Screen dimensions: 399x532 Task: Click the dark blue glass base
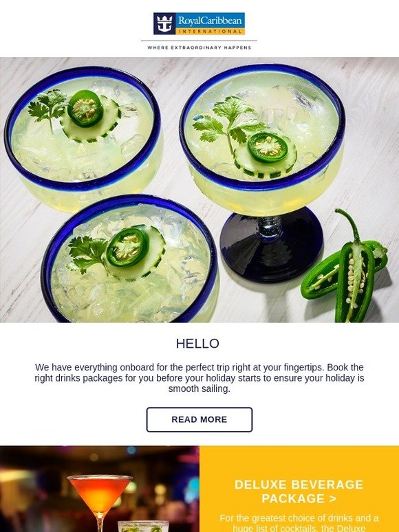pos(272,244)
